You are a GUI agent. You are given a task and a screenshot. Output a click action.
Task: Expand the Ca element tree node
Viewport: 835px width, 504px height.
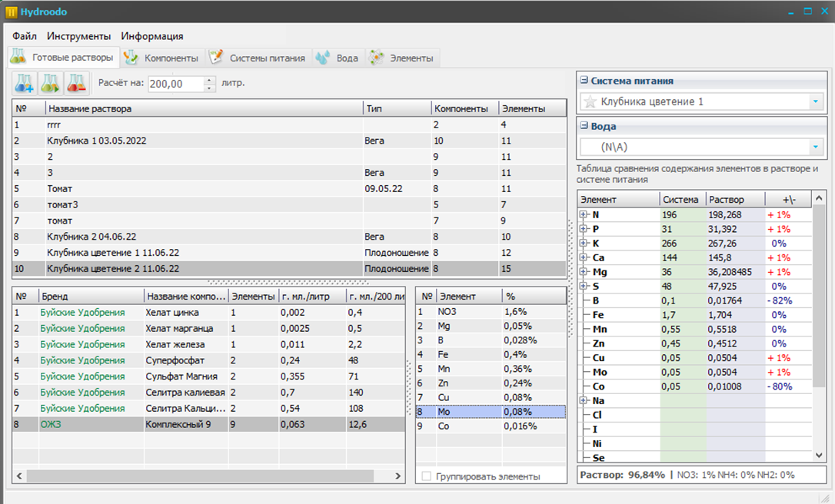(x=584, y=257)
